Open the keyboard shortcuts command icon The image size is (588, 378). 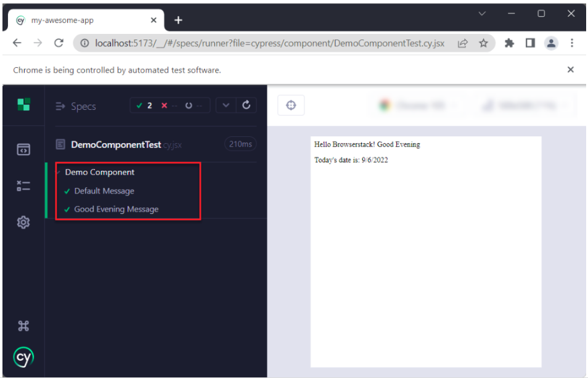click(x=23, y=326)
